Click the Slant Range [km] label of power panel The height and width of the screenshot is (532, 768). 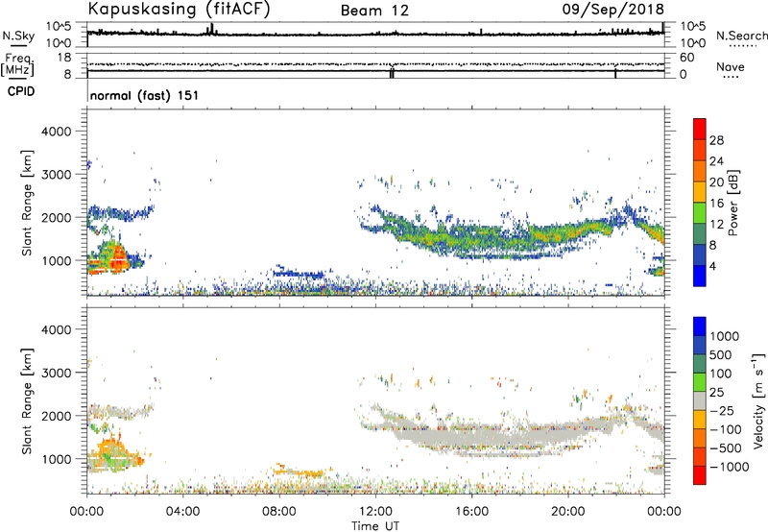pos(27,203)
